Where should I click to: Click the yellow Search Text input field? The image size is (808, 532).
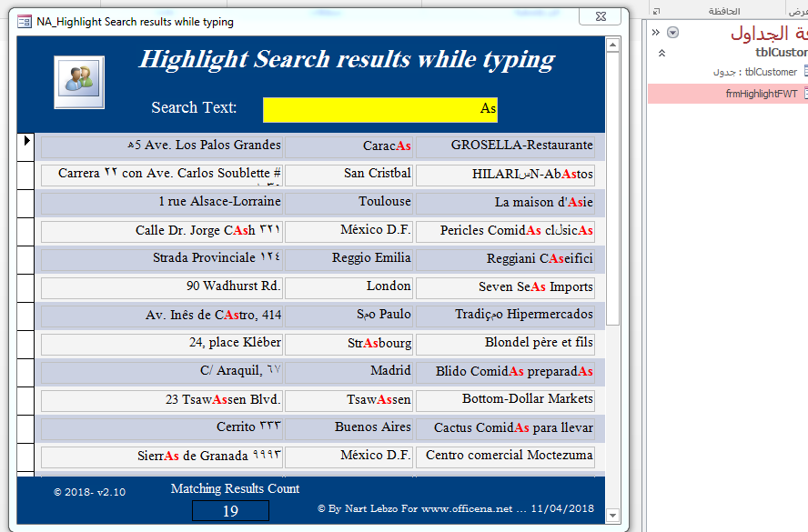click(379, 109)
